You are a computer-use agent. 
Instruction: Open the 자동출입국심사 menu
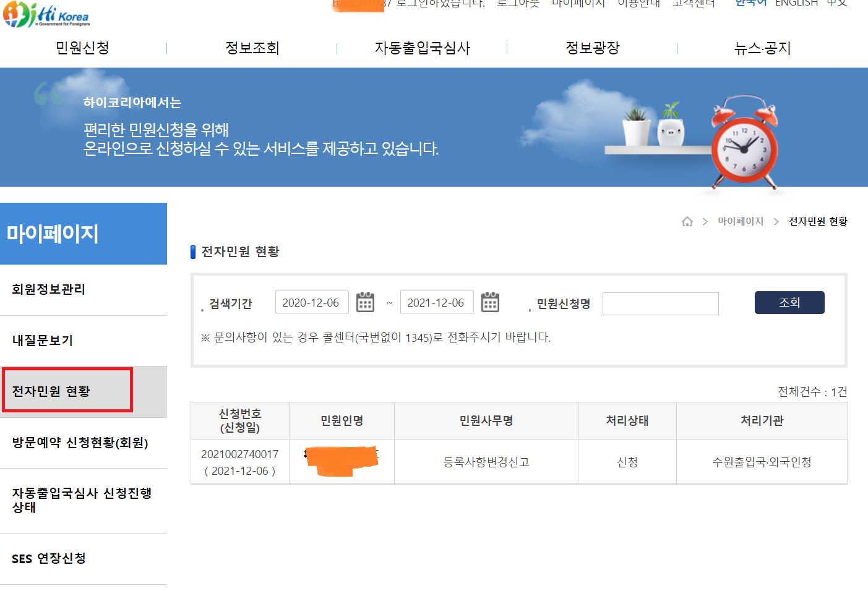[x=422, y=48]
